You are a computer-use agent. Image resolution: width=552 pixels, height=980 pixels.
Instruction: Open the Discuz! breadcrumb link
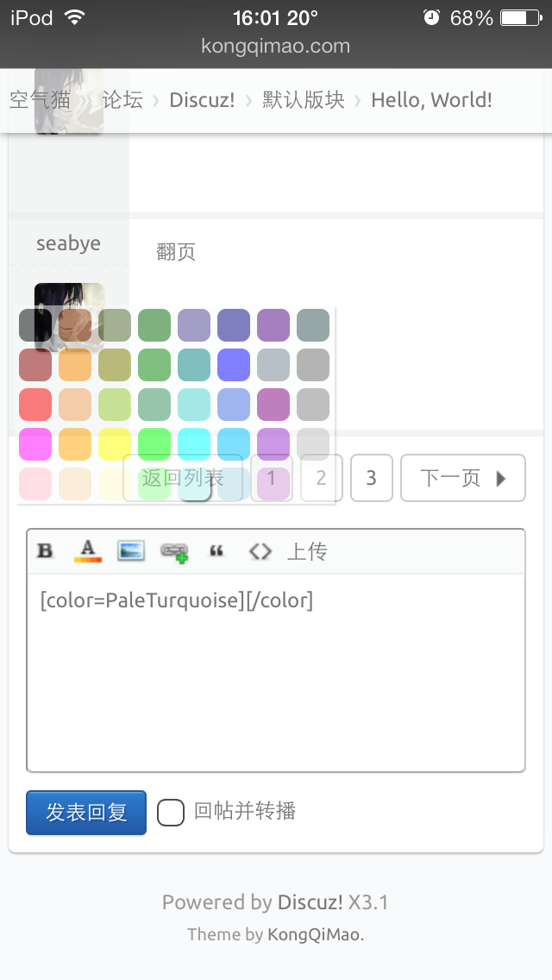tap(202, 100)
